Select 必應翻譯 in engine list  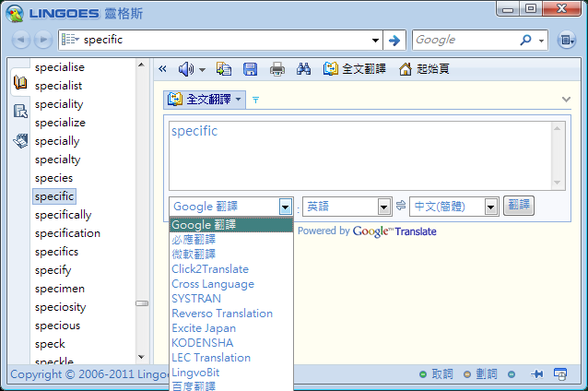[x=231, y=240]
